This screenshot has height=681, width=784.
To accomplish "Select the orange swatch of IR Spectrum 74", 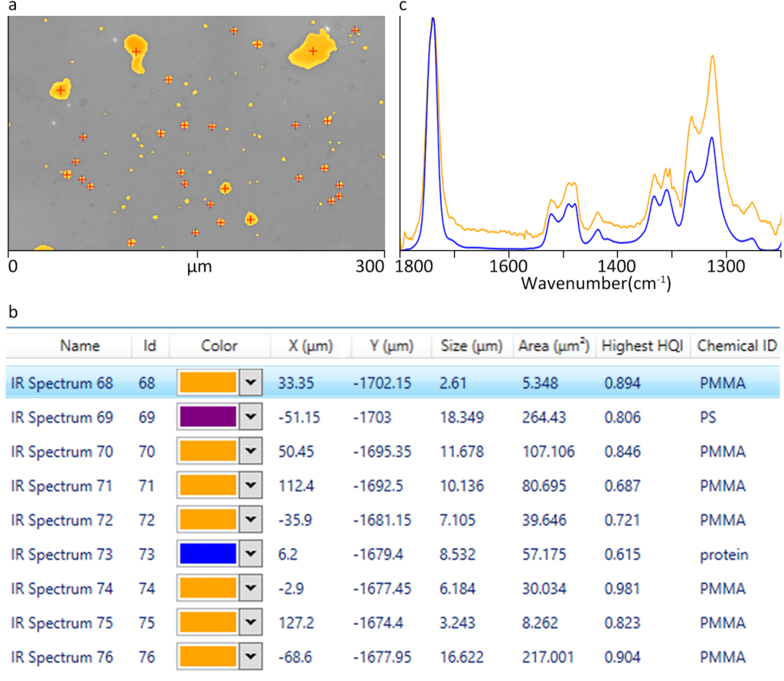I will 207,588.
